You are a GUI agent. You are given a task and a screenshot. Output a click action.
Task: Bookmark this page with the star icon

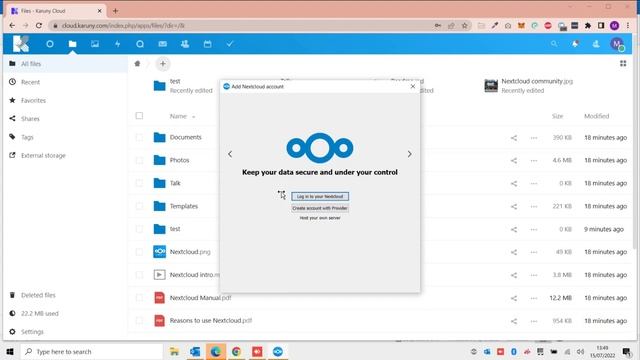[464, 26]
